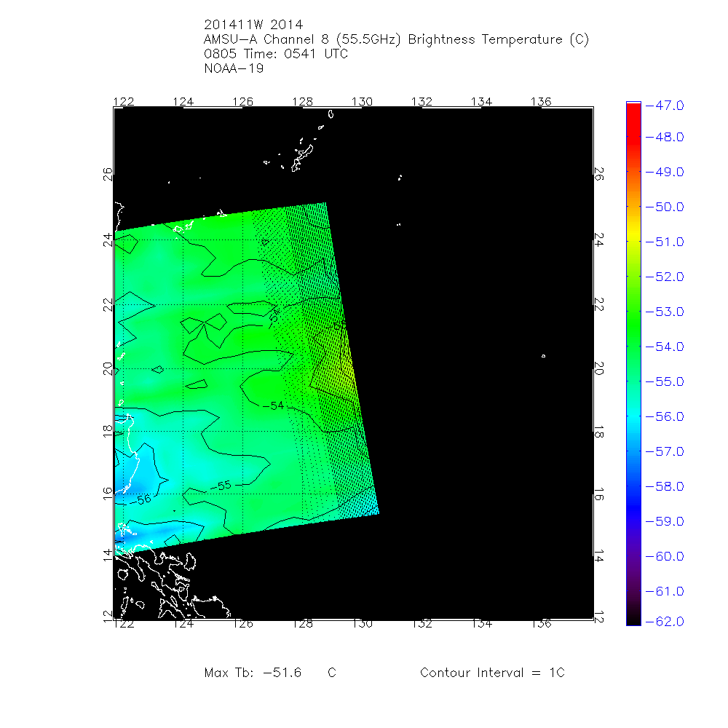Select the 22 latitude label on left axis
Image resolution: width=728 pixels, height=728 pixels.
click(x=108, y=305)
